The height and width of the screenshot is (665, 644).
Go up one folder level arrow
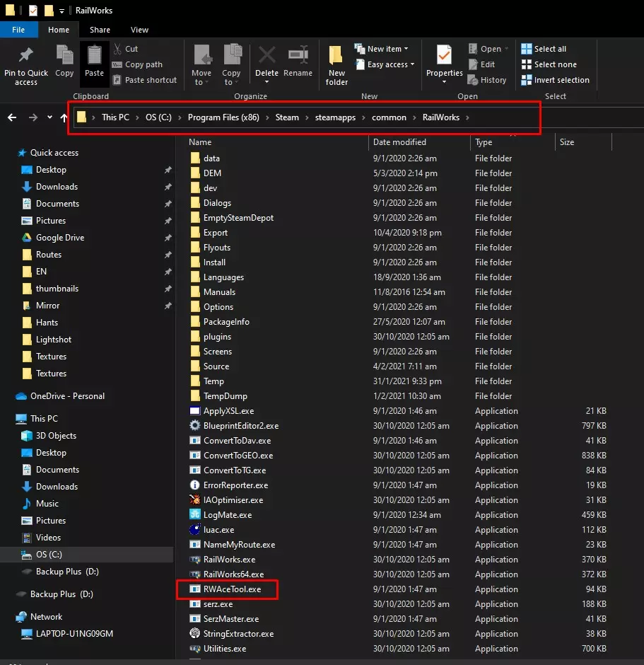click(x=64, y=117)
